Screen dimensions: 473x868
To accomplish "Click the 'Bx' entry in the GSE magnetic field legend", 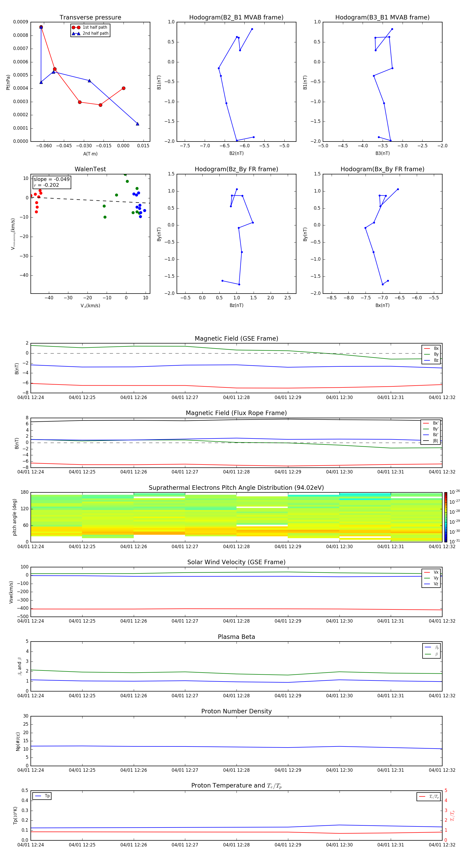I will pos(431,349).
